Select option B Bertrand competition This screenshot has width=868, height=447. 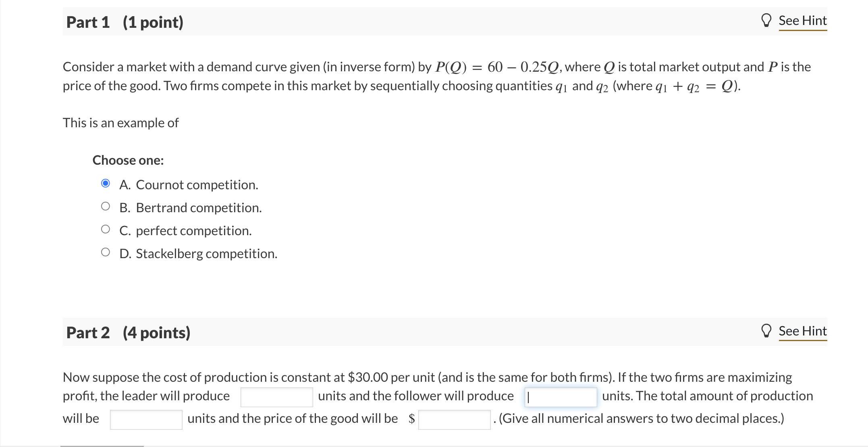tap(106, 206)
